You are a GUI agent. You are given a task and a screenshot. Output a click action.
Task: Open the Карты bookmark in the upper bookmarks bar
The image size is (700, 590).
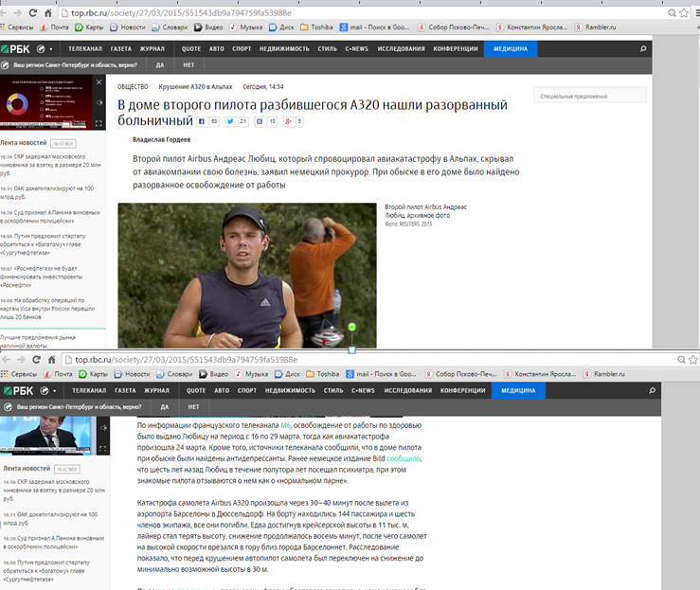[x=90, y=27]
